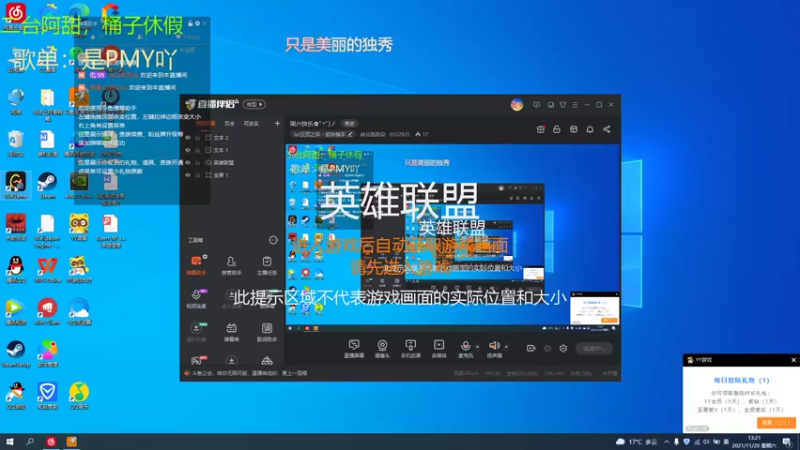The height and width of the screenshot is (450, 800).
Task: Open streaming settings gear icon
Action: coord(563,348)
